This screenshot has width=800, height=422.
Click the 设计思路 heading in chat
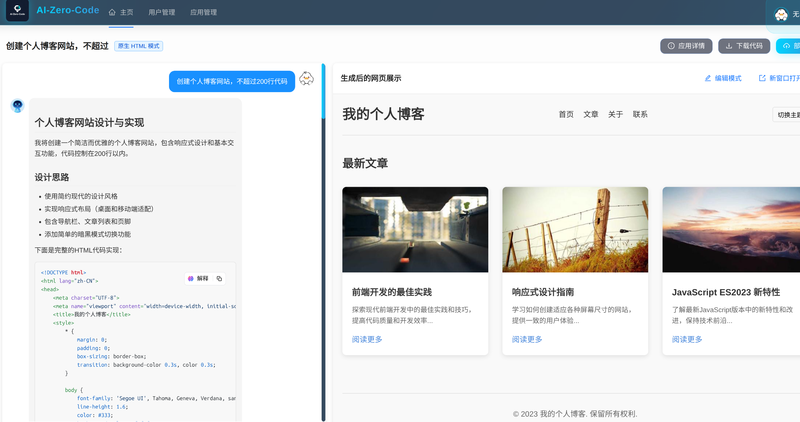52,177
